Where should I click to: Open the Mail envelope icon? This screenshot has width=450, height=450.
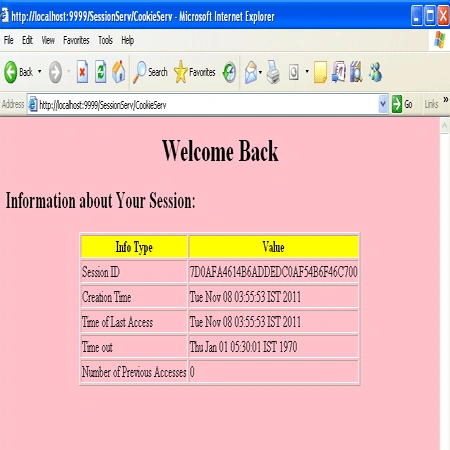[251, 72]
